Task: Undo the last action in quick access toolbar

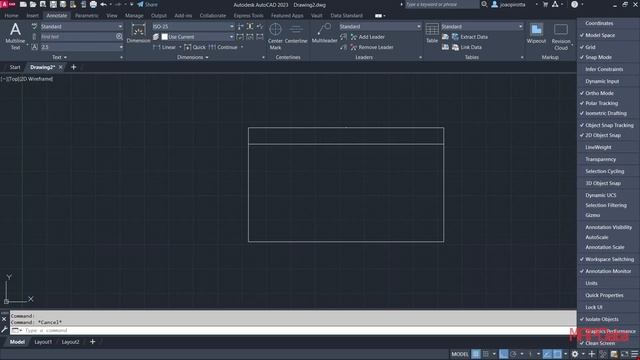Action: point(104,4)
